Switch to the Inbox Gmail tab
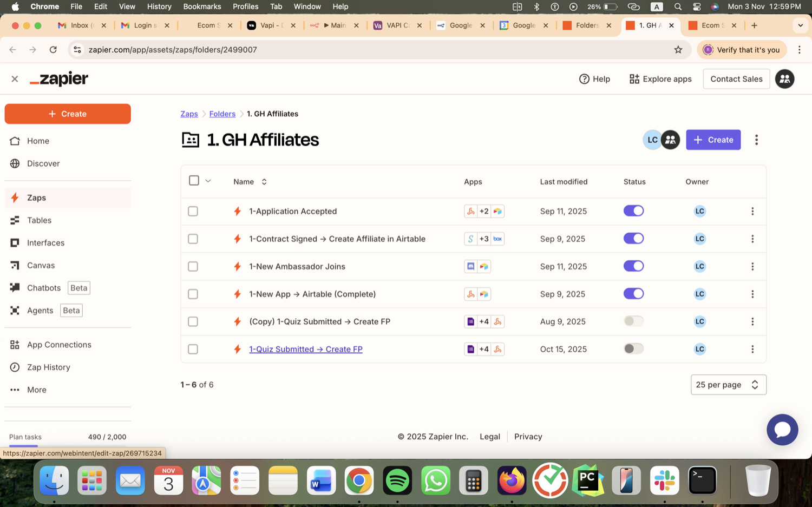Image resolution: width=812 pixels, height=507 pixels. point(81,25)
